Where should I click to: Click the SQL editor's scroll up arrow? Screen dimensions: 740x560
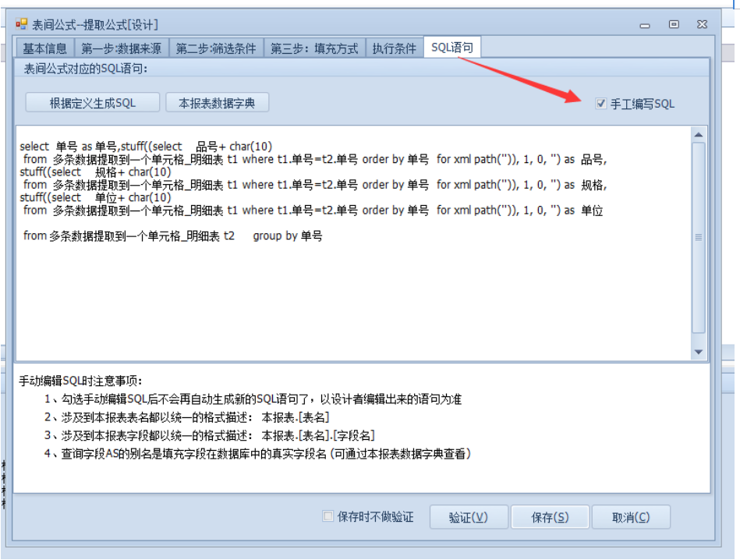[699, 135]
